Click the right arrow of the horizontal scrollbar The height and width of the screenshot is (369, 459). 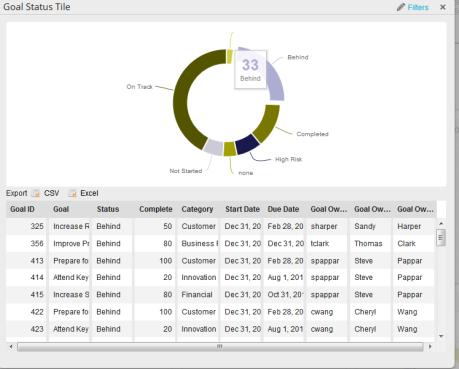click(x=430, y=347)
